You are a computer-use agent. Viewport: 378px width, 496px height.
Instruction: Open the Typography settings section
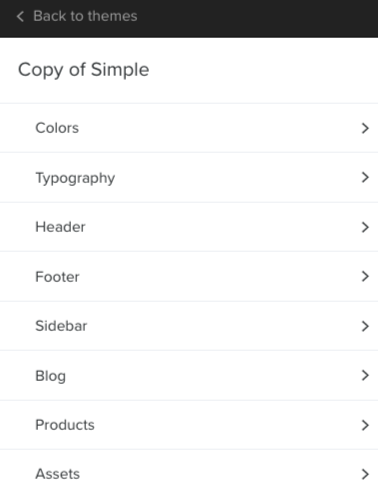point(189,177)
